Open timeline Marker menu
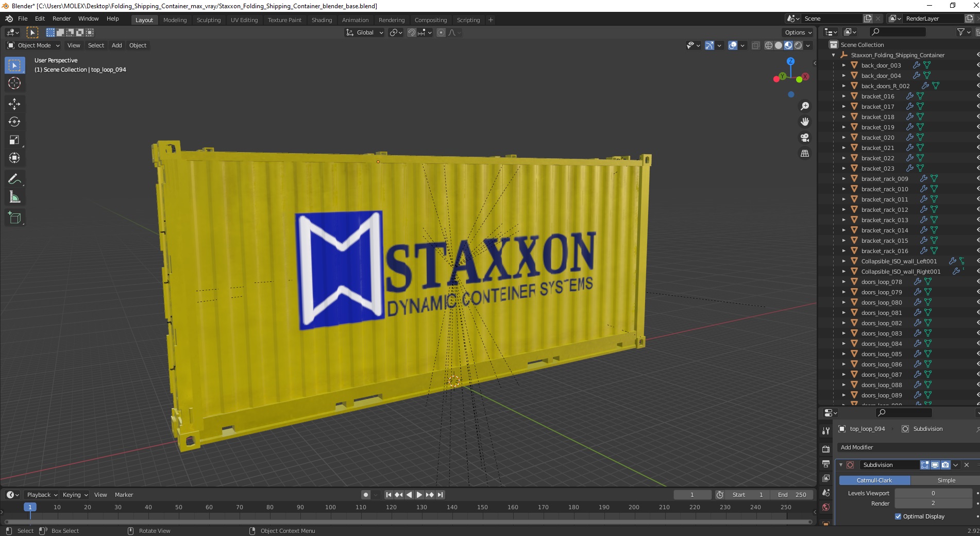The width and height of the screenshot is (980, 536). pyautogui.click(x=124, y=495)
